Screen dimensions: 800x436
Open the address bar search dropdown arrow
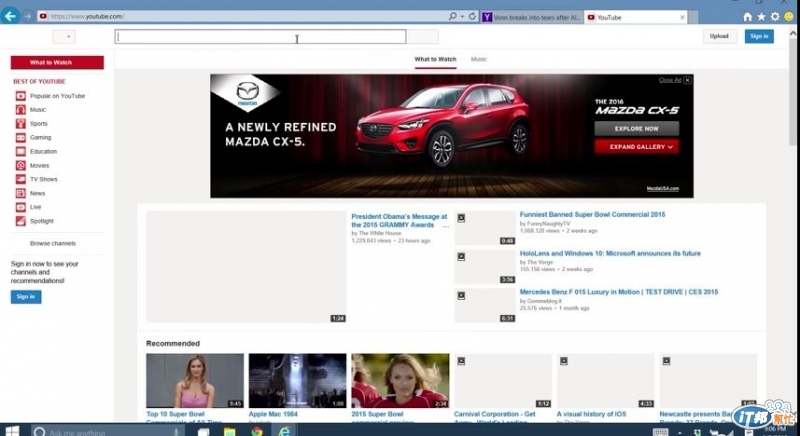[462, 16]
